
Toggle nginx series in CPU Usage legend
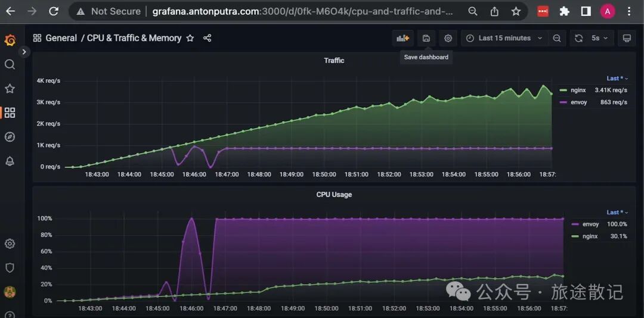point(590,236)
